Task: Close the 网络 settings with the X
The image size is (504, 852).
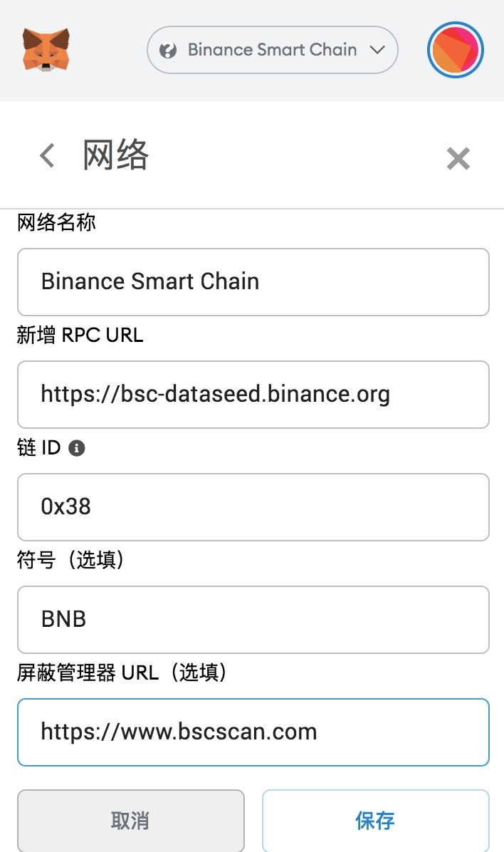Action: point(458,158)
